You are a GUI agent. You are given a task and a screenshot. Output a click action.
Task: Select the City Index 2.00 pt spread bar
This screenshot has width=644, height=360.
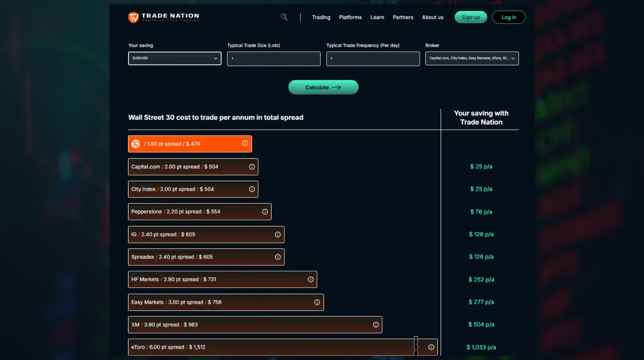tap(193, 189)
